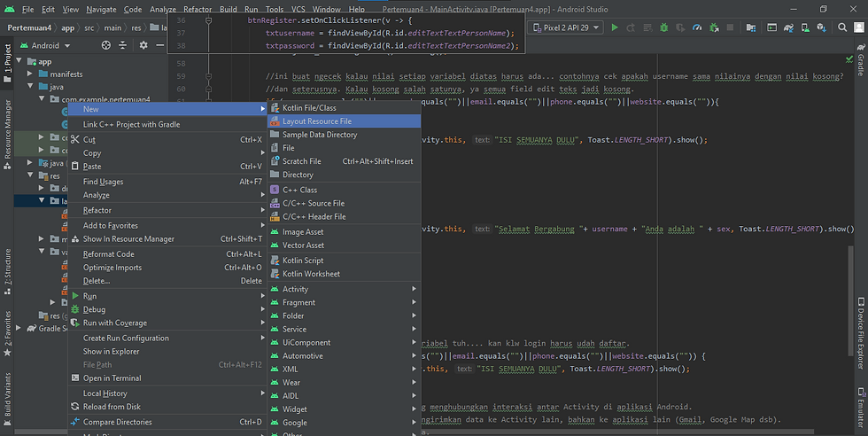Click the main breadcrumb in navigation bar
This screenshot has width=868, height=436.
coord(113,27)
